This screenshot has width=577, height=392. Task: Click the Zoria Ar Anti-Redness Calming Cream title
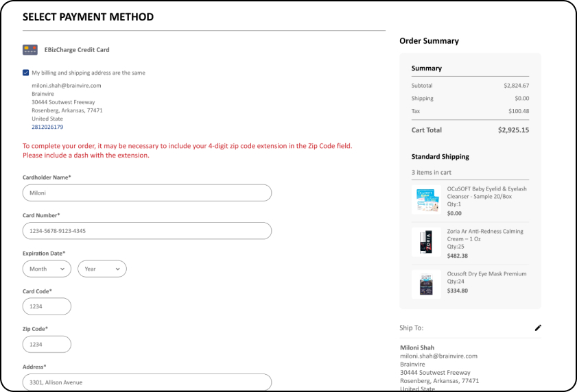[485, 235]
